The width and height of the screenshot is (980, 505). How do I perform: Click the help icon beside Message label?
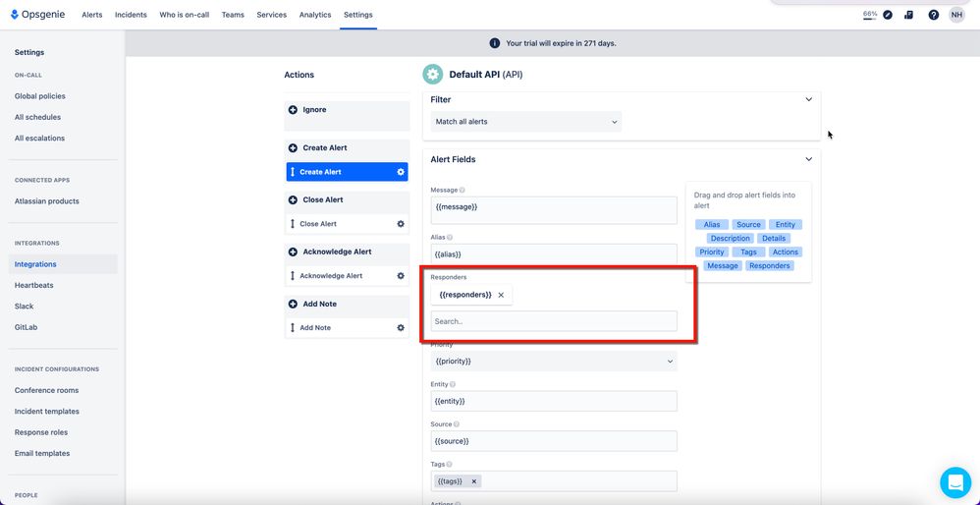point(463,190)
